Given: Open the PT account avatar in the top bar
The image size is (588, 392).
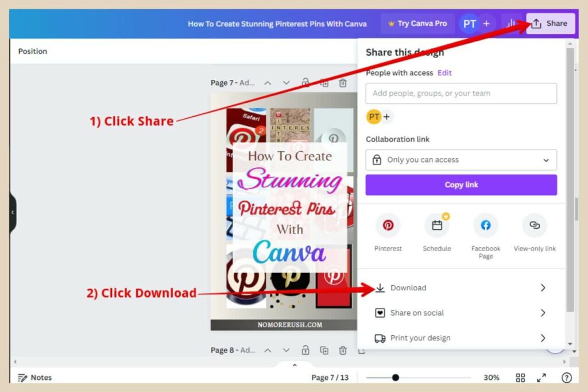Looking at the screenshot, I should (469, 24).
